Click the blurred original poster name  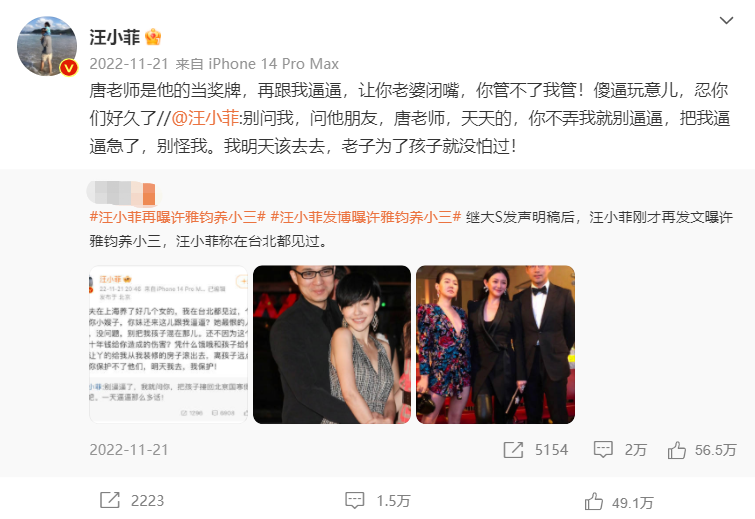tap(122, 193)
